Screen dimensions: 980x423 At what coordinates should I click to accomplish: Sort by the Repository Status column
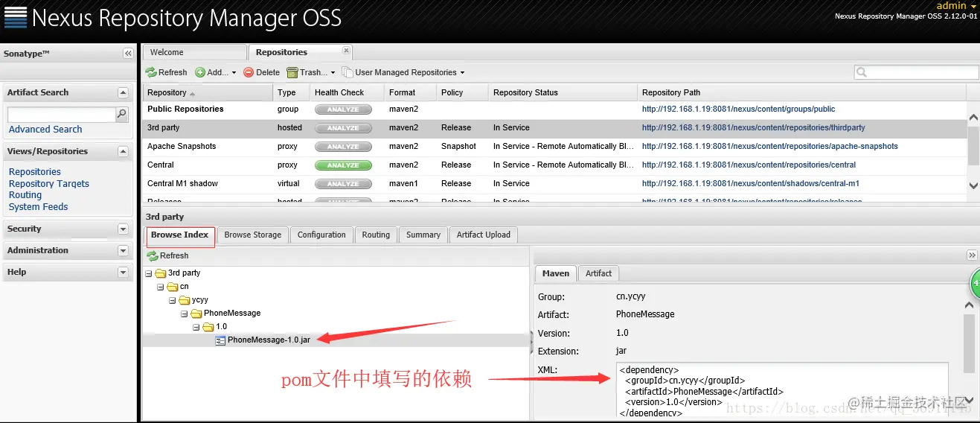point(563,92)
